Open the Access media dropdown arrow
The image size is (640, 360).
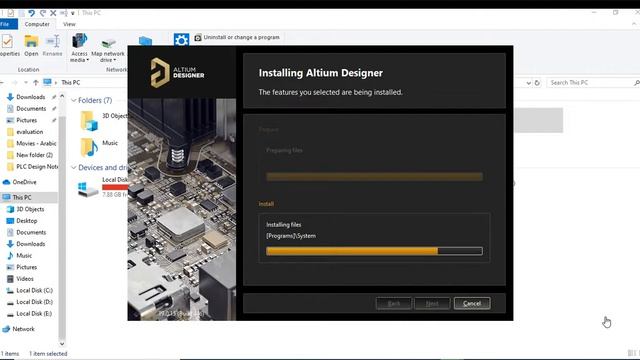coord(87,60)
